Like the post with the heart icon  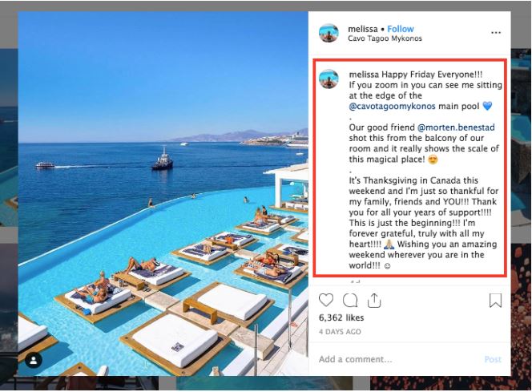pos(326,300)
